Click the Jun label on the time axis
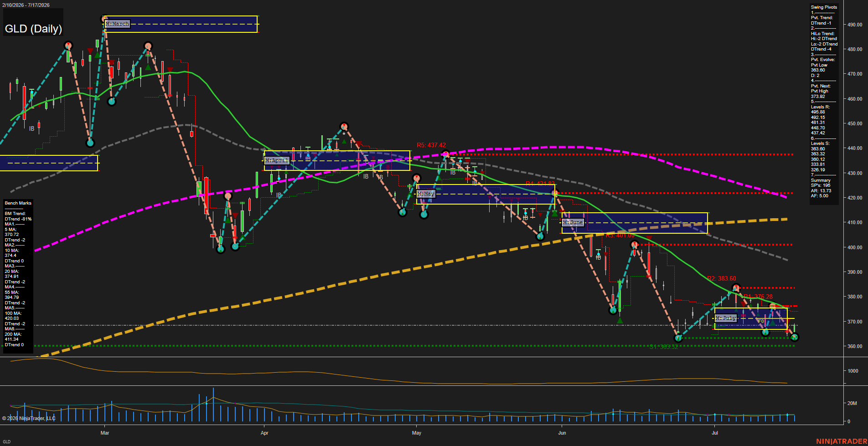Viewport: 868px width, 446px height. (562, 433)
